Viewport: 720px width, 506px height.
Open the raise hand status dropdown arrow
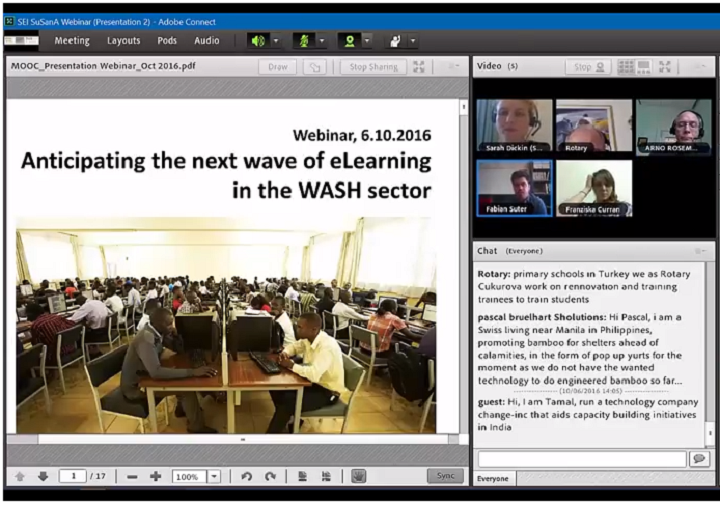tap(411, 41)
